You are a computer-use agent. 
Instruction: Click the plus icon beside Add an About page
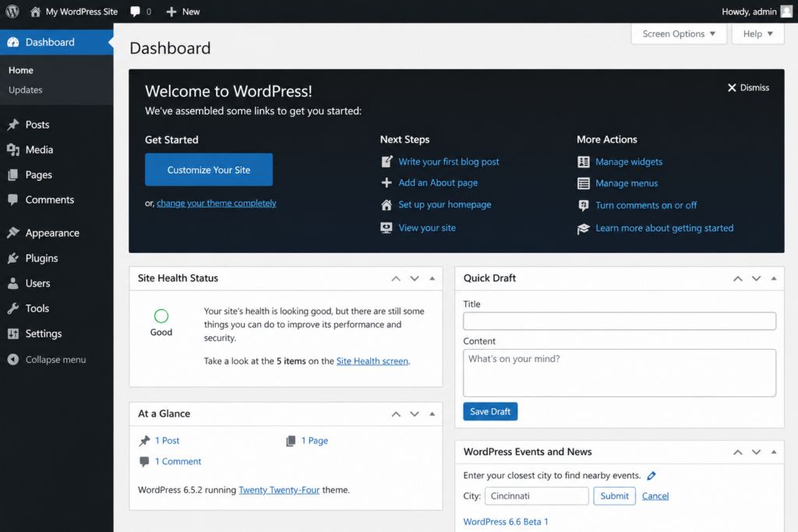(387, 182)
